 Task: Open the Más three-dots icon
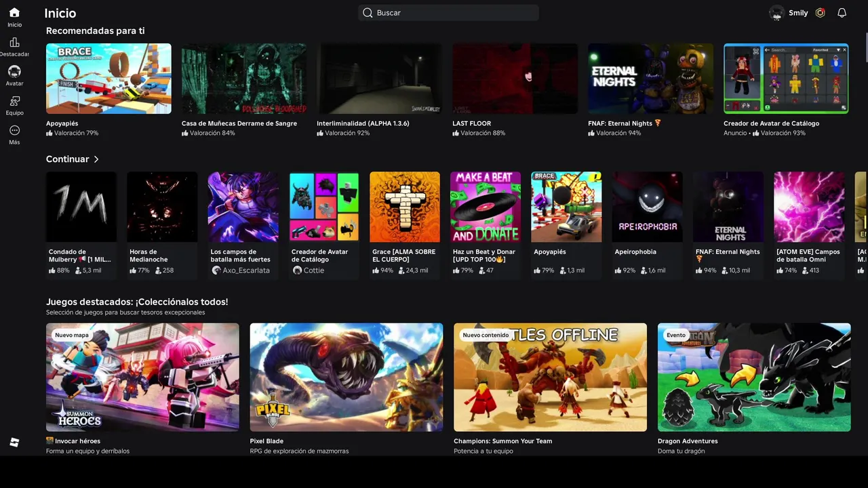point(14,130)
